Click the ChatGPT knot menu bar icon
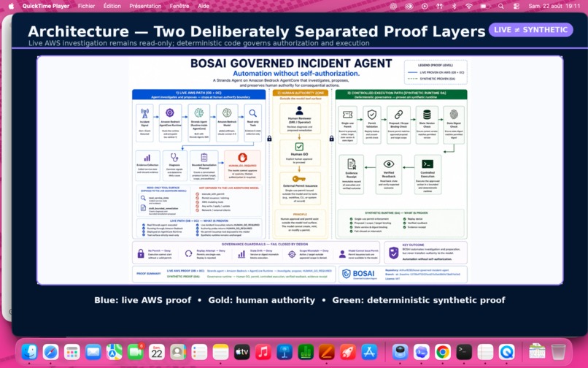 [393, 6]
